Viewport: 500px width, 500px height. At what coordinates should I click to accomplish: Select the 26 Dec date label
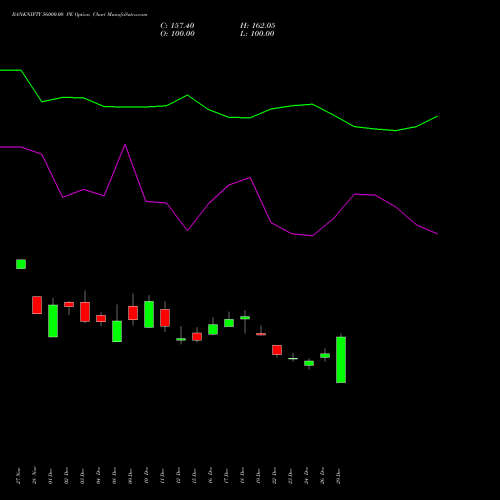[x=323, y=476]
